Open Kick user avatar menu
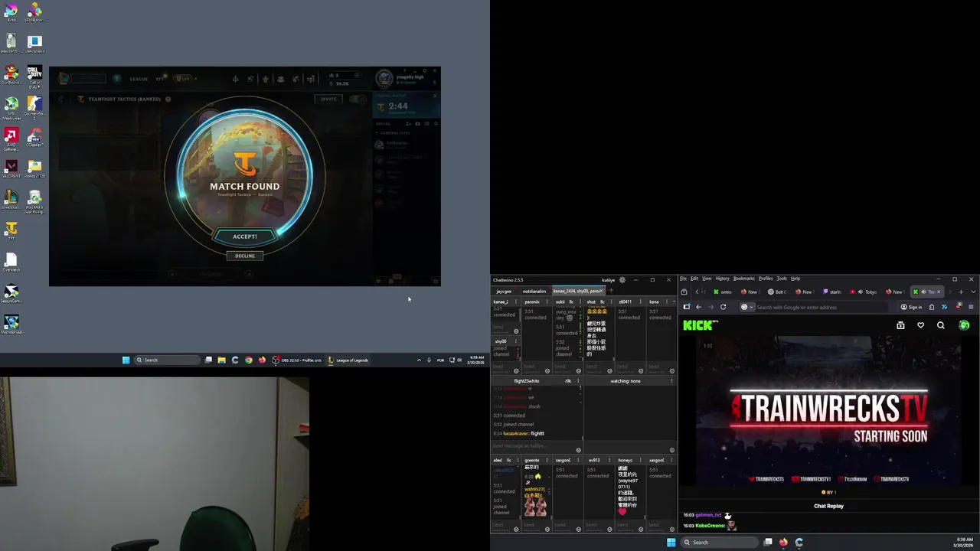 (x=964, y=325)
